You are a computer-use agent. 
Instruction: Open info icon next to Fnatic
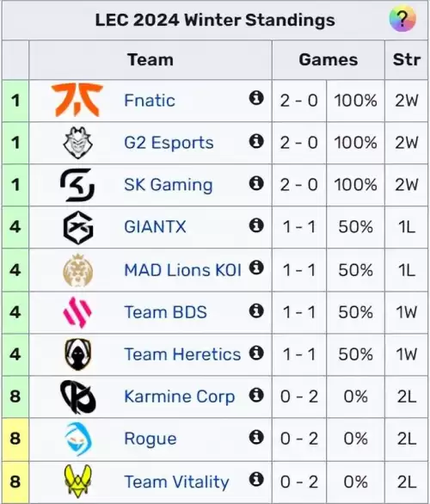click(x=256, y=98)
